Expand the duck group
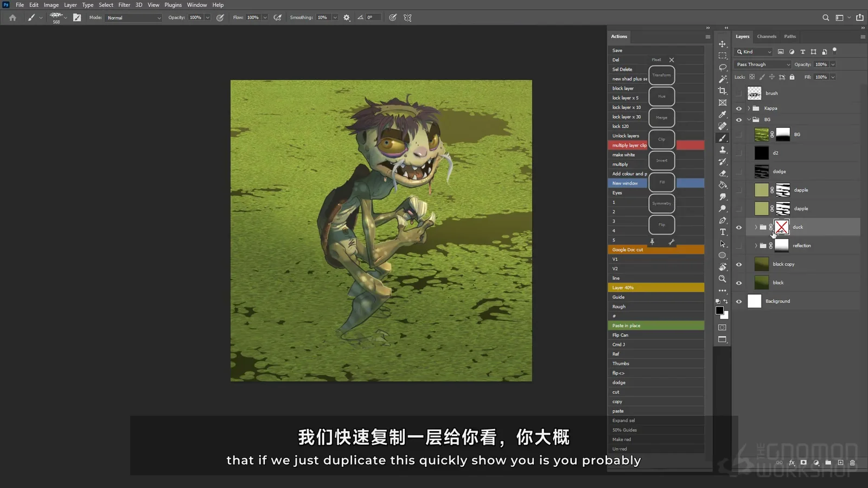 (x=756, y=227)
